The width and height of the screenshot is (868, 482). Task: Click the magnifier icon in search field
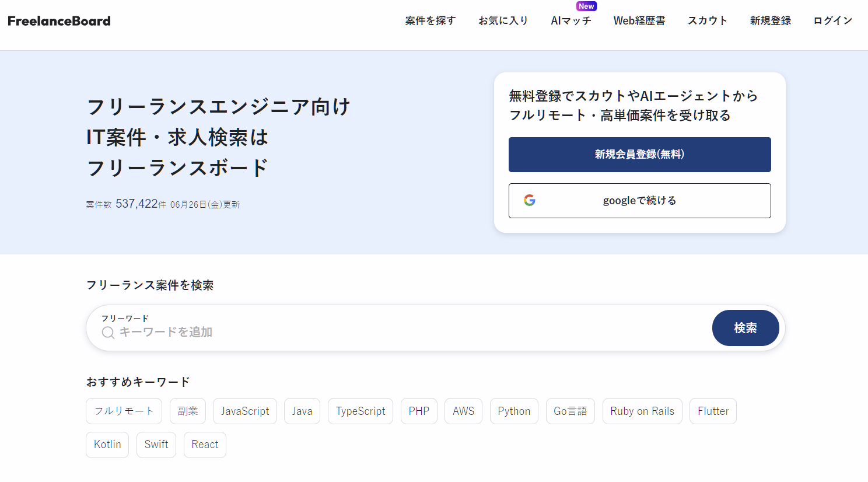click(108, 333)
